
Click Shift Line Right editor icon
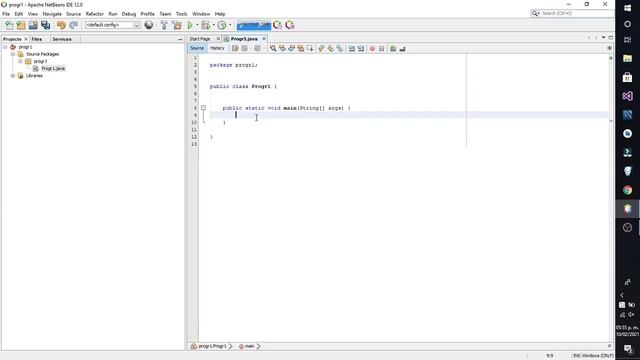point(361,49)
